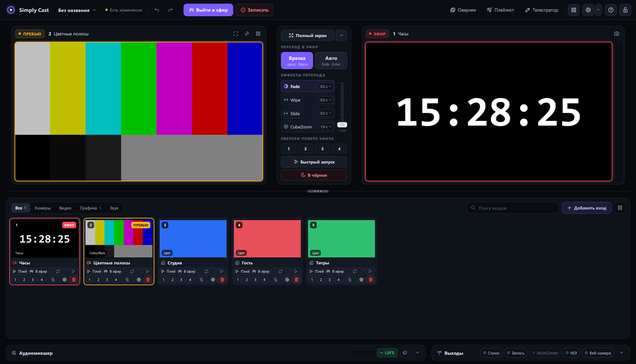Click the fullscreen brackets icon in preview header
This screenshot has height=364, width=636.
[x=236, y=34]
